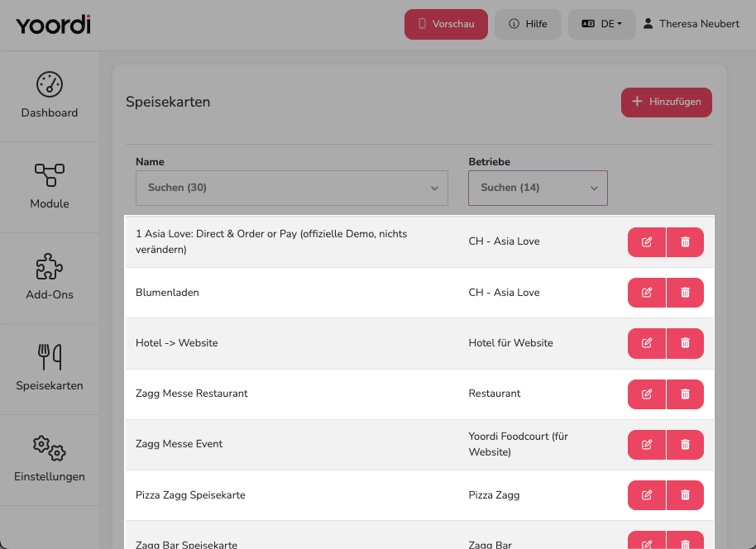Open the Add-Ons sidebar section

[x=50, y=278]
